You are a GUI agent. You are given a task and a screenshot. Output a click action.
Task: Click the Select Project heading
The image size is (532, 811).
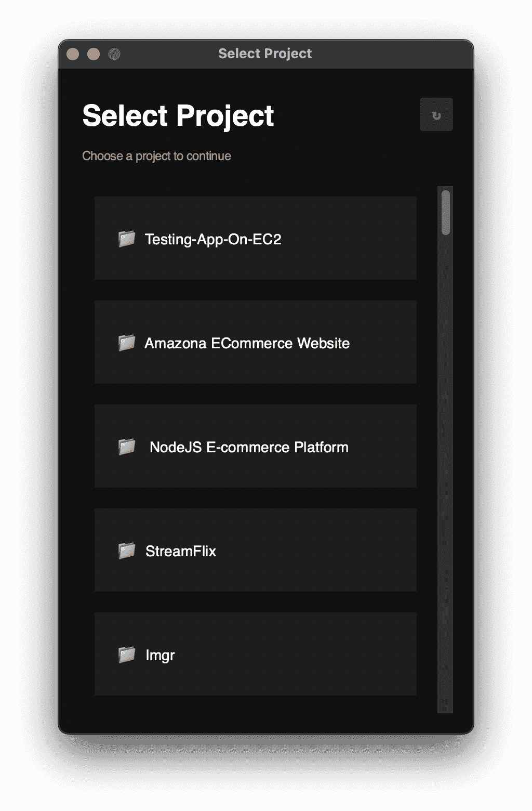coord(178,115)
